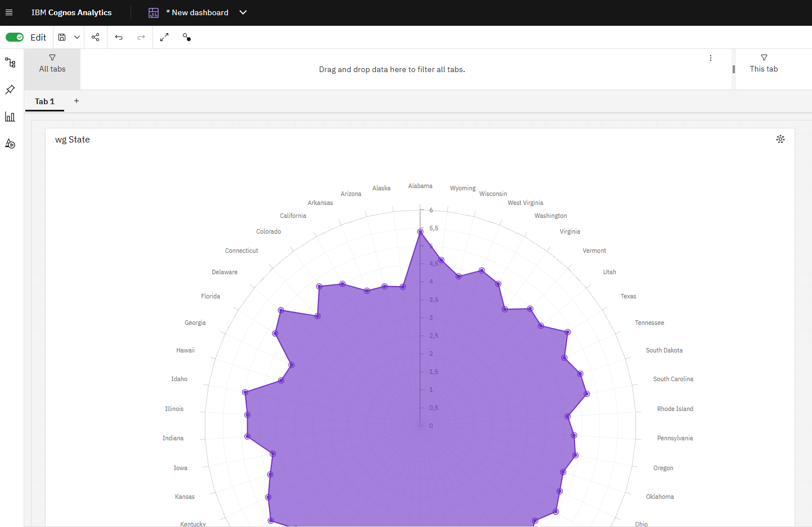This screenshot has height=527, width=812.
Task: Open the dashboard type icon
Action: [154, 12]
